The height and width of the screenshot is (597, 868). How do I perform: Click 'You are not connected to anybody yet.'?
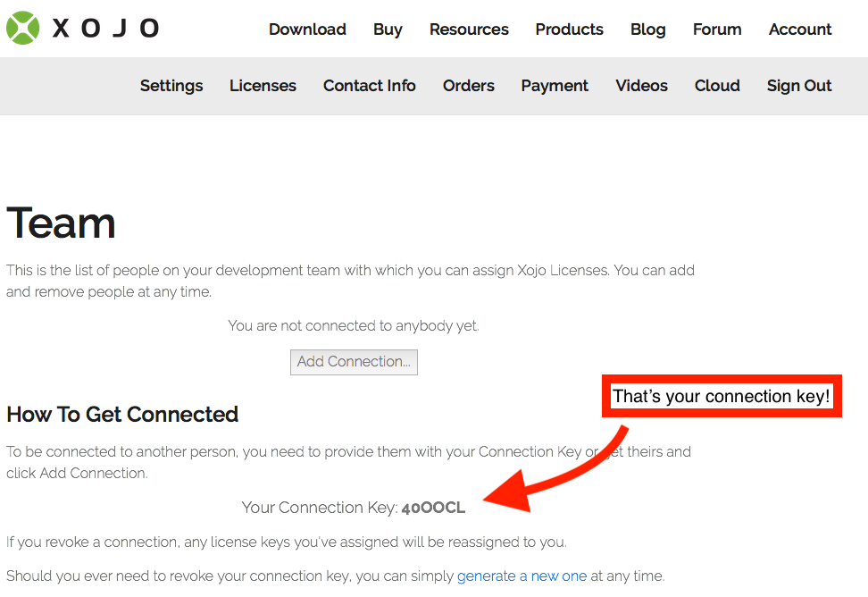(354, 325)
